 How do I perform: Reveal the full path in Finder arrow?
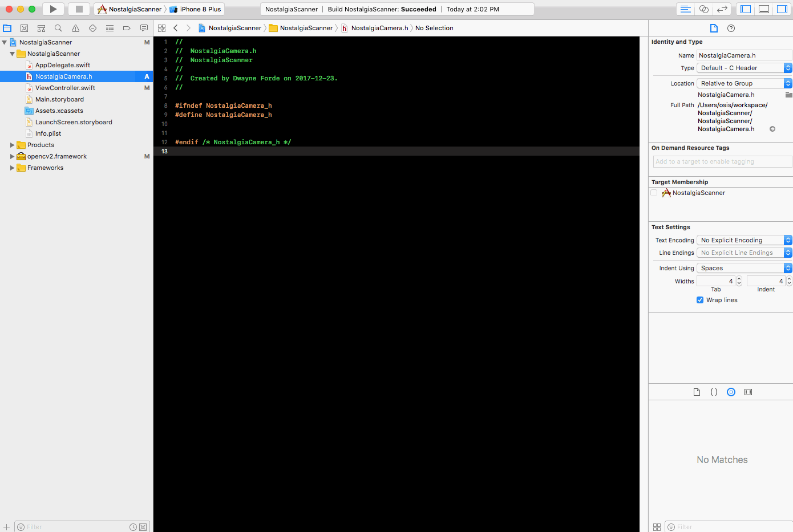pos(772,129)
